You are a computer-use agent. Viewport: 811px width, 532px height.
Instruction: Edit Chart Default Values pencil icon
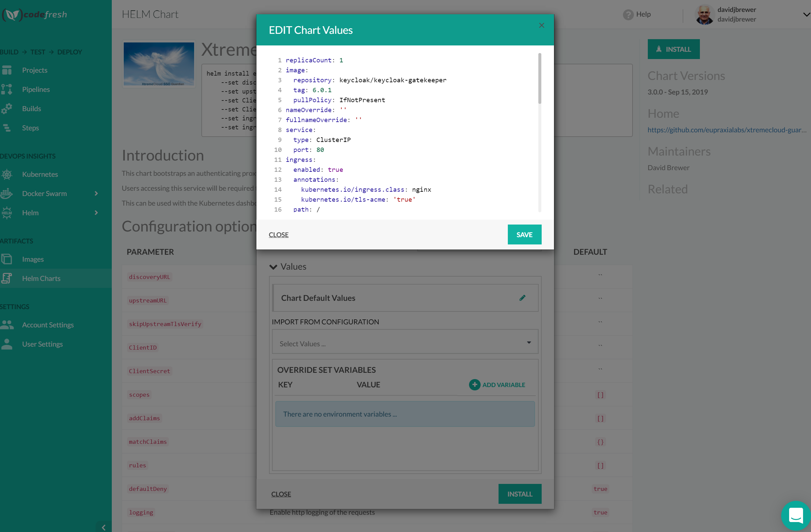(x=522, y=298)
